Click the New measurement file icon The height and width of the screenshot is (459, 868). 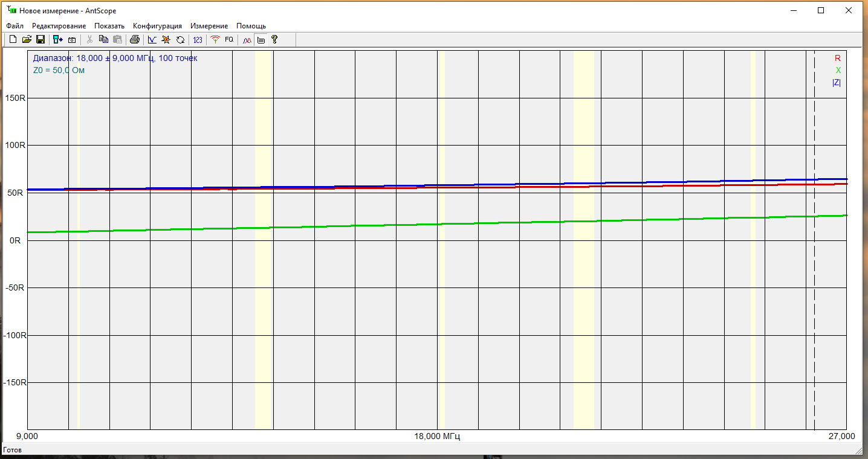point(13,40)
